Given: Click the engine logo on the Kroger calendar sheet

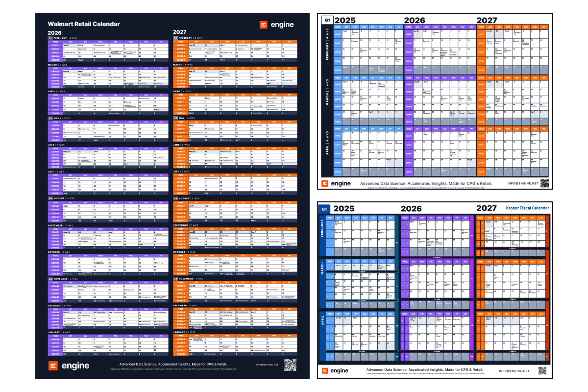Looking at the screenshot, I should coord(336,371).
